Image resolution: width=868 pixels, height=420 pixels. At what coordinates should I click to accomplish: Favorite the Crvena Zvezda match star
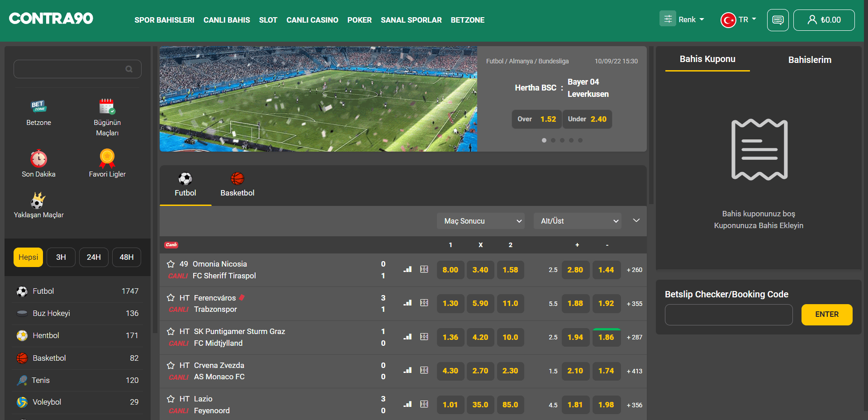tap(171, 365)
